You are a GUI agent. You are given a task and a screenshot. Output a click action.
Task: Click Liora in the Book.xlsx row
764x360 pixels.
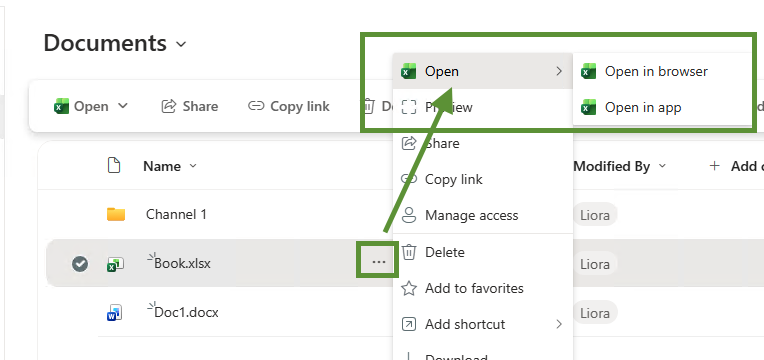[x=595, y=264]
